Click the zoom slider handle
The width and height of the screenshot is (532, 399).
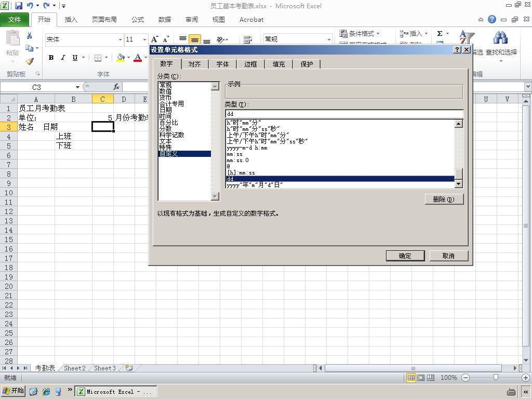496,378
